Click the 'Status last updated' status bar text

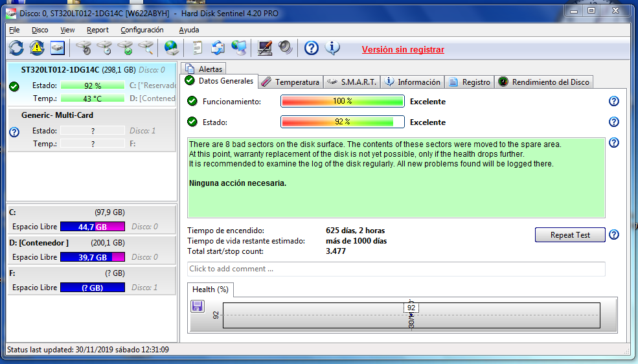(x=88, y=349)
